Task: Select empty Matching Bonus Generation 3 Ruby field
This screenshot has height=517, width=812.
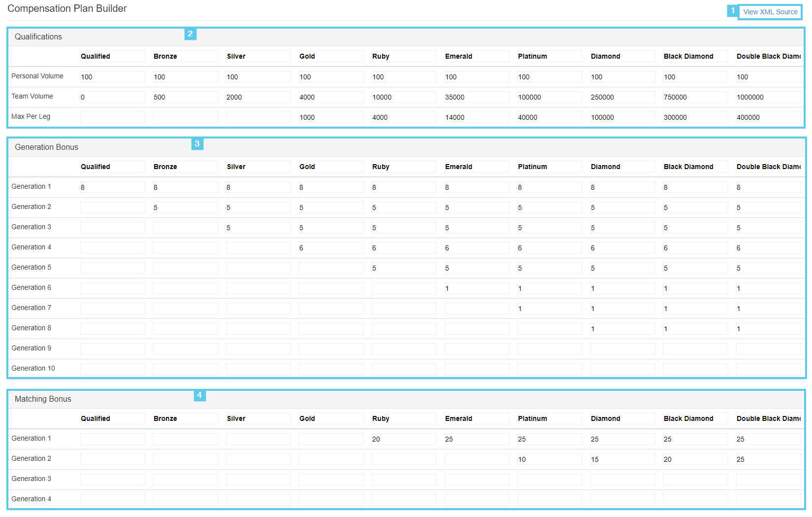Action: pyautogui.click(x=404, y=480)
